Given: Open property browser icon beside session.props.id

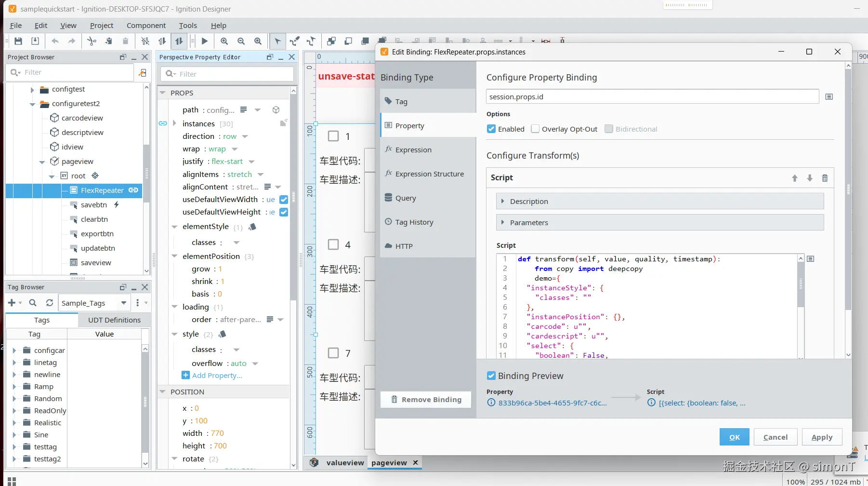Looking at the screenshot, I should (x=829, y=97).
